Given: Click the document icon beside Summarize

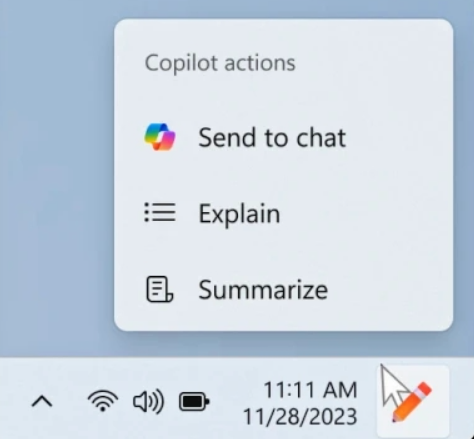Looking at the screenshot, I should pos(160,289).
